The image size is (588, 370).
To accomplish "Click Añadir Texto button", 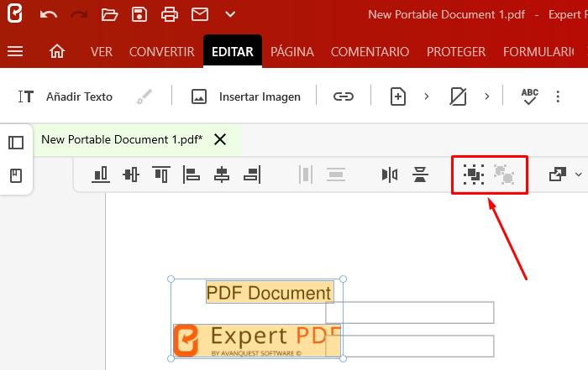I will (66, 96).
